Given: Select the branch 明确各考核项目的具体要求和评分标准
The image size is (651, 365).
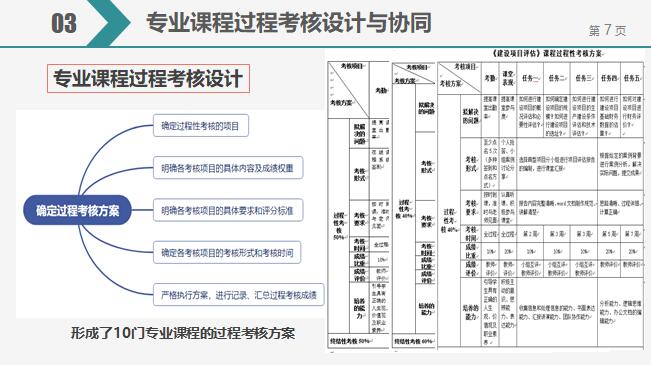Looking at the screenshot, I should (x=228, y=211).
